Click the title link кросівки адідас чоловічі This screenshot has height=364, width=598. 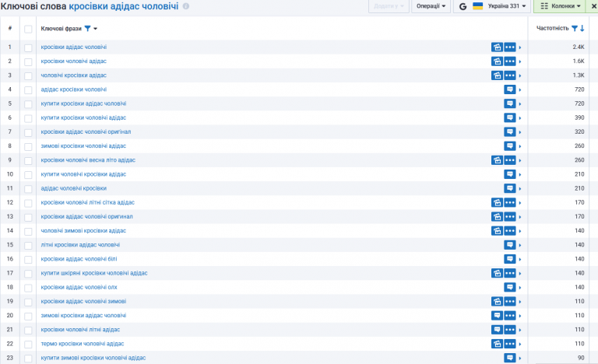pyautogui.click(x=124, y=6)
